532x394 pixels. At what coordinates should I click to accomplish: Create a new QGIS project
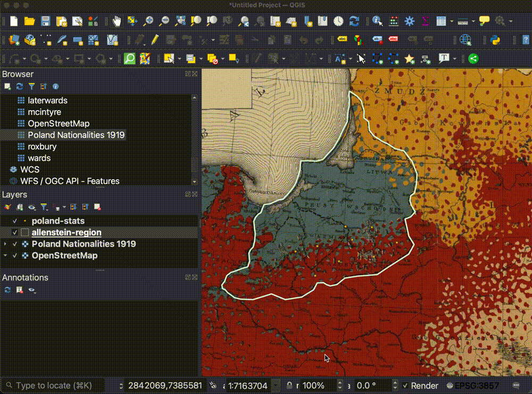(x=14, y=21)
